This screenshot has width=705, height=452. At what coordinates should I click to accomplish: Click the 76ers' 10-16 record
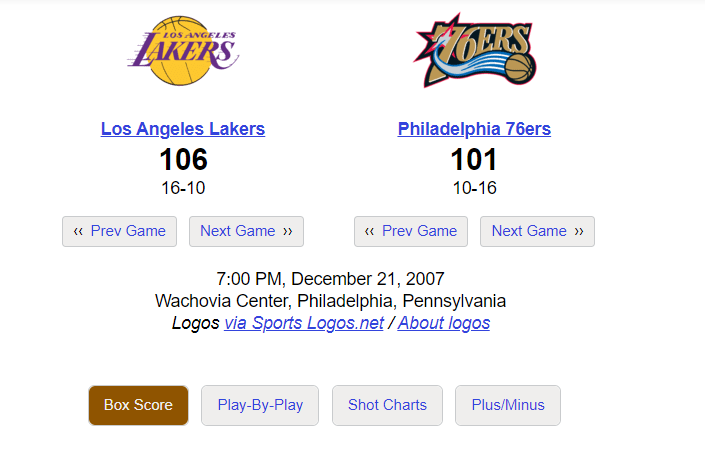coord(474,188)
